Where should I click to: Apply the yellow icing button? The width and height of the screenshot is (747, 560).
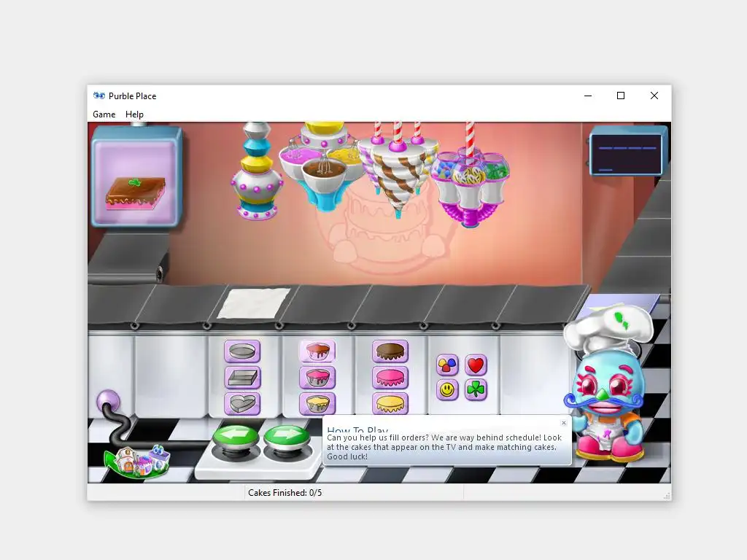[390, 404]
